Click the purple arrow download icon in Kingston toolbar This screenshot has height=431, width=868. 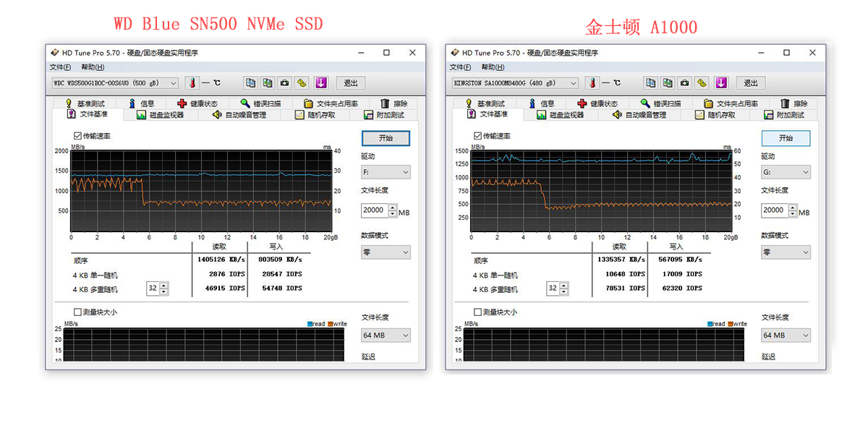point(720,83)
